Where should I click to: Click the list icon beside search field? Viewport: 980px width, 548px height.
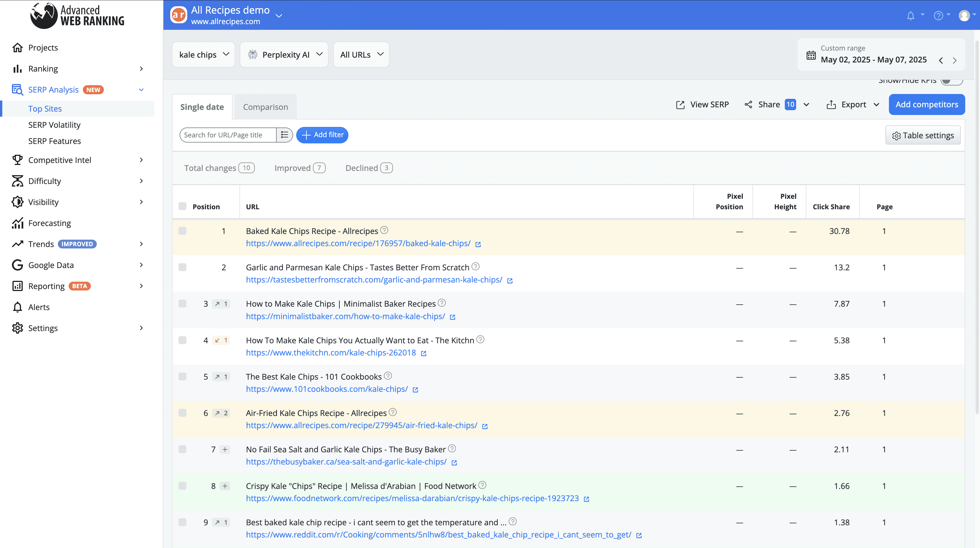coord(284,135)
